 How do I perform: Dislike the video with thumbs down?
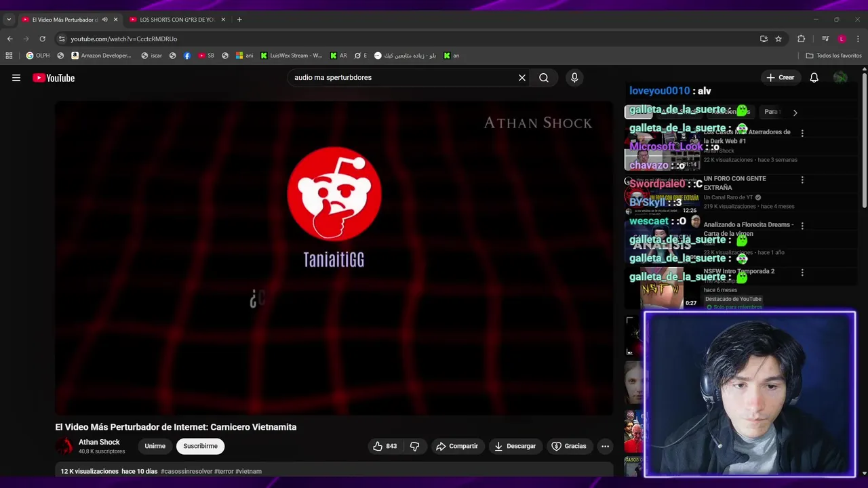[414, 446]
